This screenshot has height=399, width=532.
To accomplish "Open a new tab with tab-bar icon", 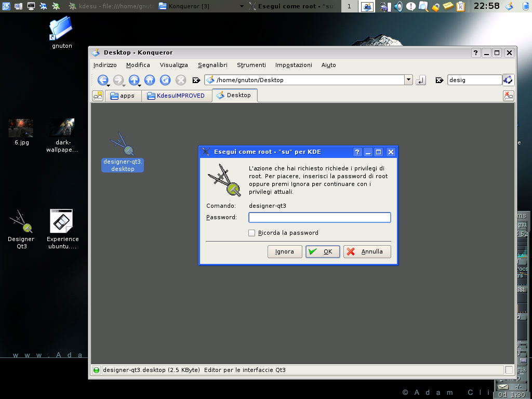I will point(98,96).
